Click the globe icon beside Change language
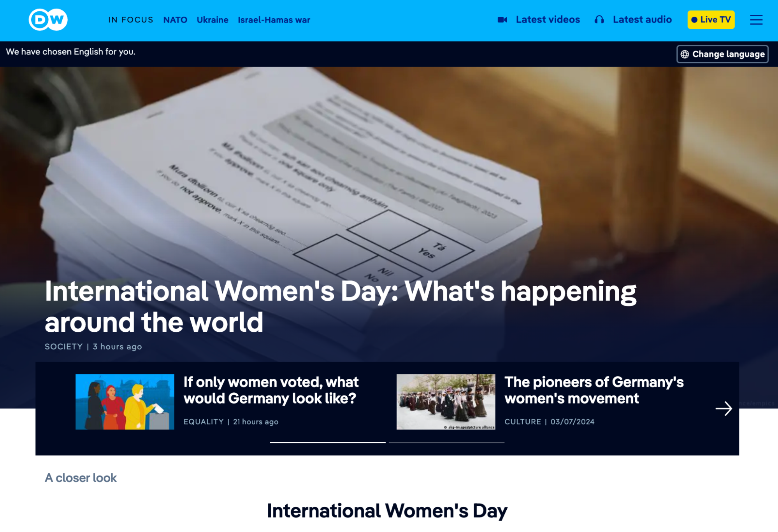 coord(685,54)
